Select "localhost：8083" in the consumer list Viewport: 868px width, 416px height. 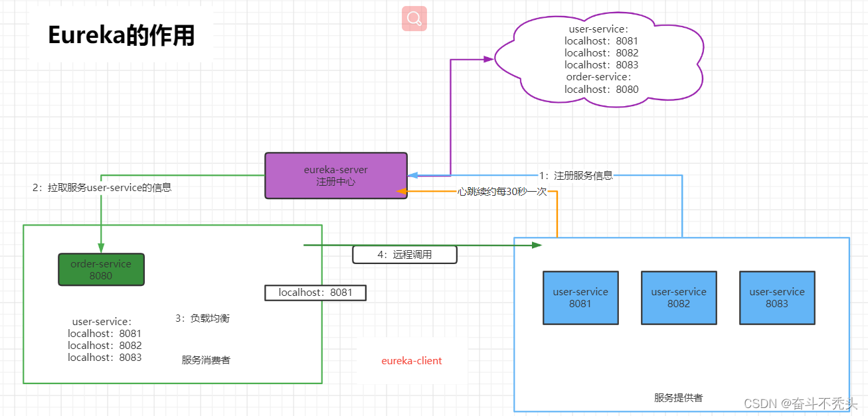(105, 358)
